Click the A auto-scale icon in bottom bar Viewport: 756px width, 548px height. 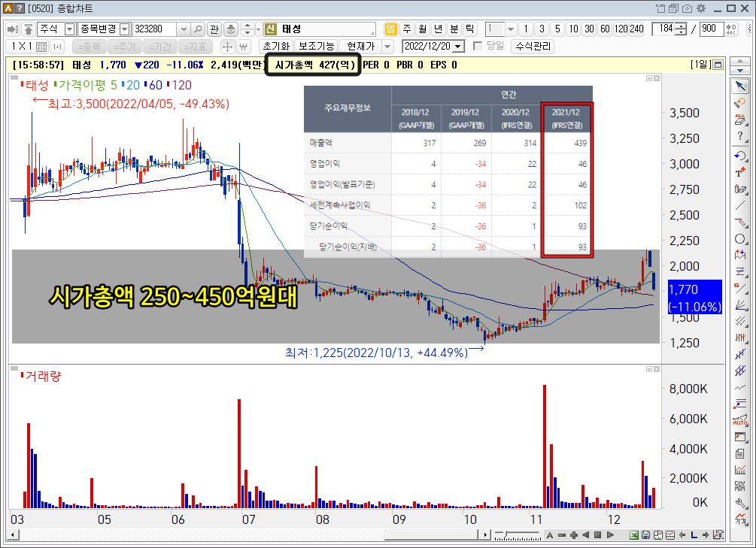point(550,534)
